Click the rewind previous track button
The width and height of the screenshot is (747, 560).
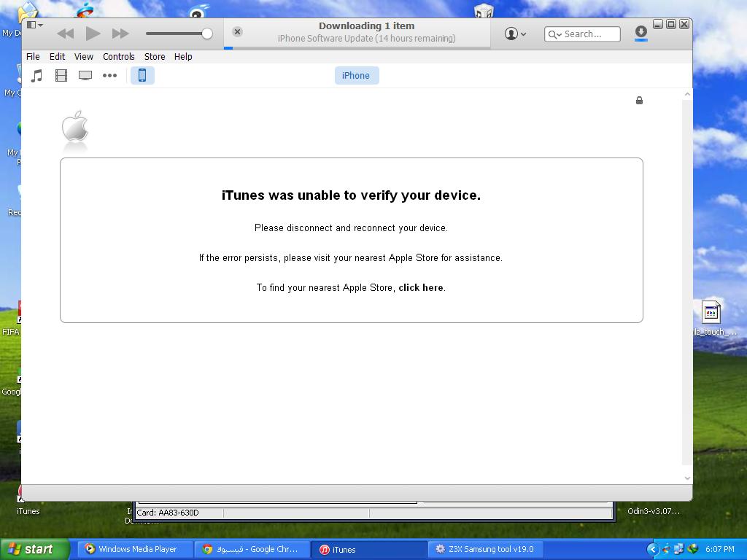[x=65, y=34]
